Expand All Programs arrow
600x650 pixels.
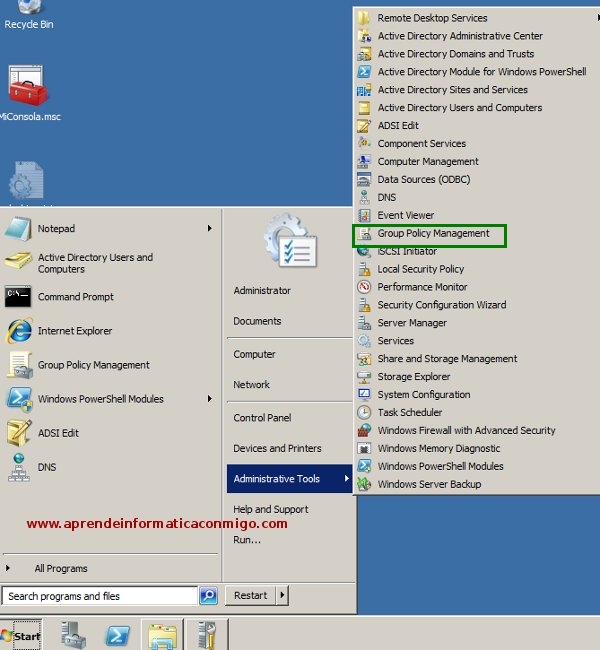[x=7, y=568]
